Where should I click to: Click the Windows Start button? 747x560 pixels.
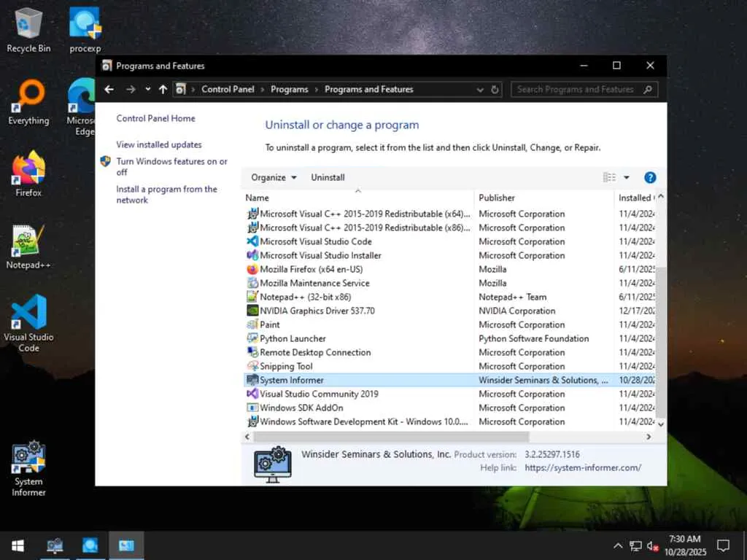[18, 545]
